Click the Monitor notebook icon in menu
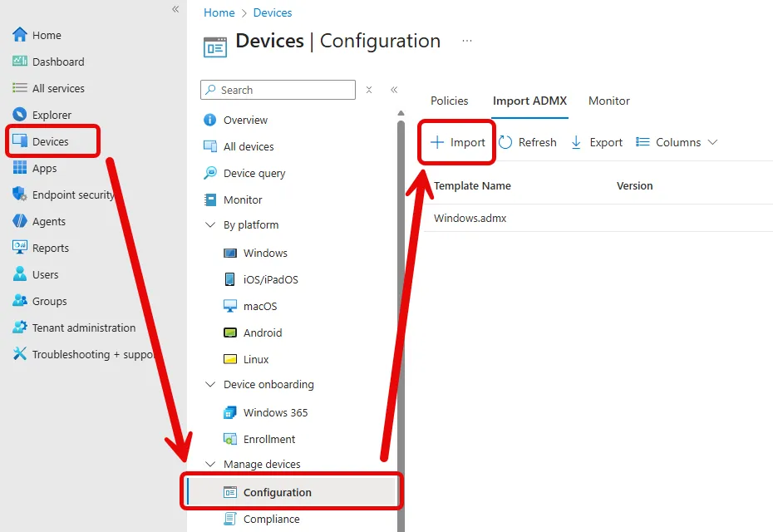The height and width of the screenshot is (532, 773). (210, 199)
